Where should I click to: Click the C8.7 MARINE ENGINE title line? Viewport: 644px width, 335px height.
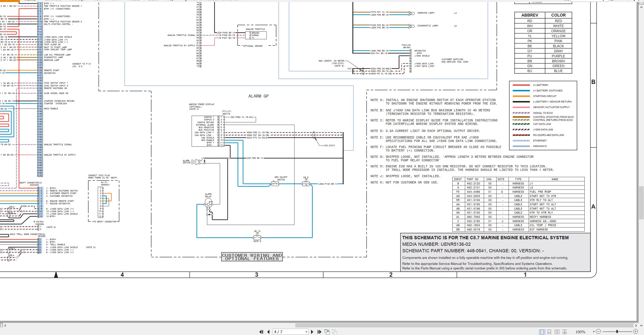[485, 237]
